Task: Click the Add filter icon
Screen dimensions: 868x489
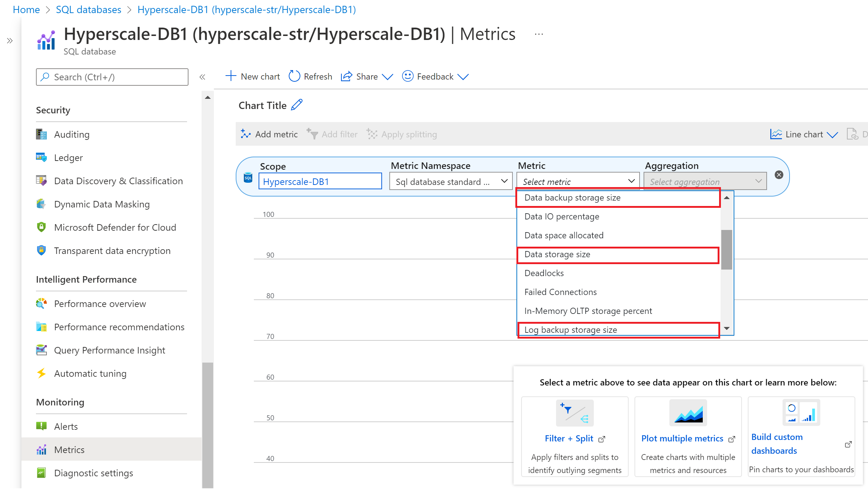Action: (x=312, y=134)
